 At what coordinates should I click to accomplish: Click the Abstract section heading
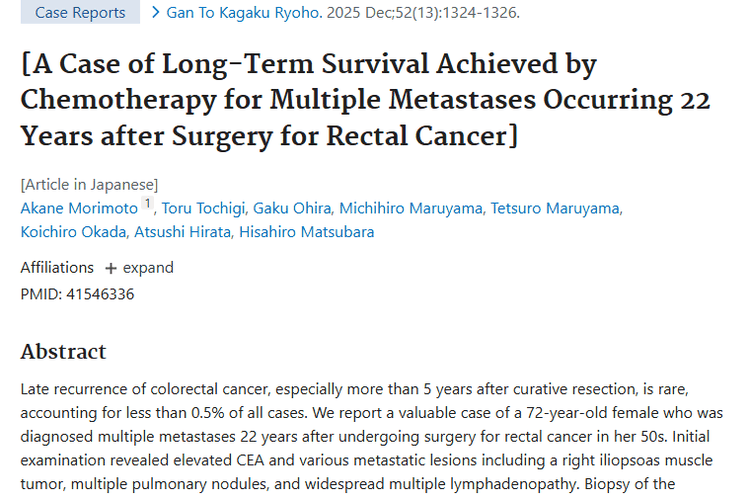[x=63, y=352]
